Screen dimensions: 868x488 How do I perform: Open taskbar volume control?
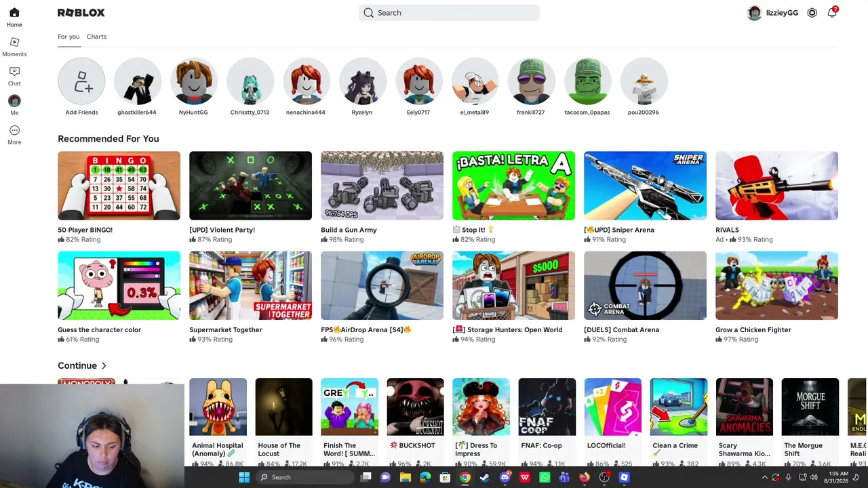click(813, 477)
